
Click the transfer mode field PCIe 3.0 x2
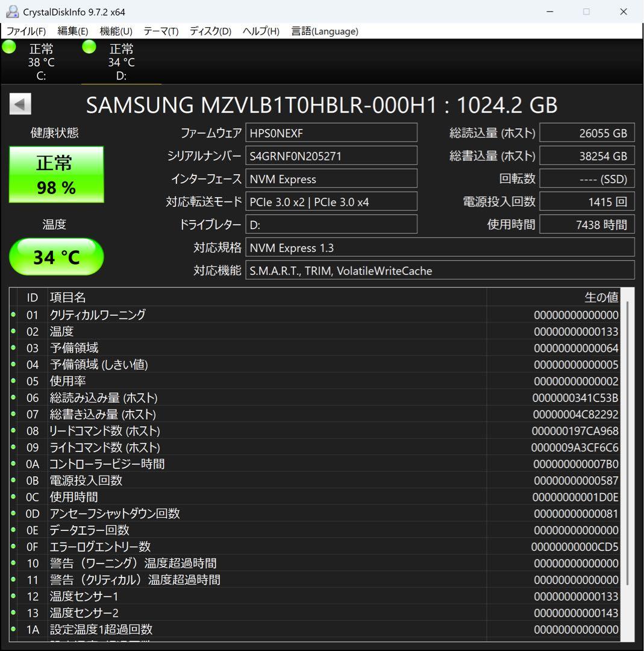pos(331,202)
